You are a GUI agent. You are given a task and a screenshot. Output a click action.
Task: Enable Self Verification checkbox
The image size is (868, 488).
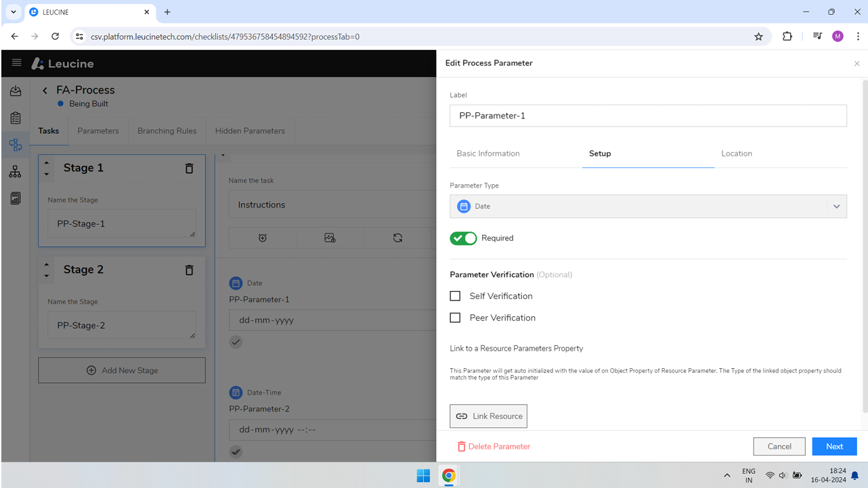tap(454, 296)
